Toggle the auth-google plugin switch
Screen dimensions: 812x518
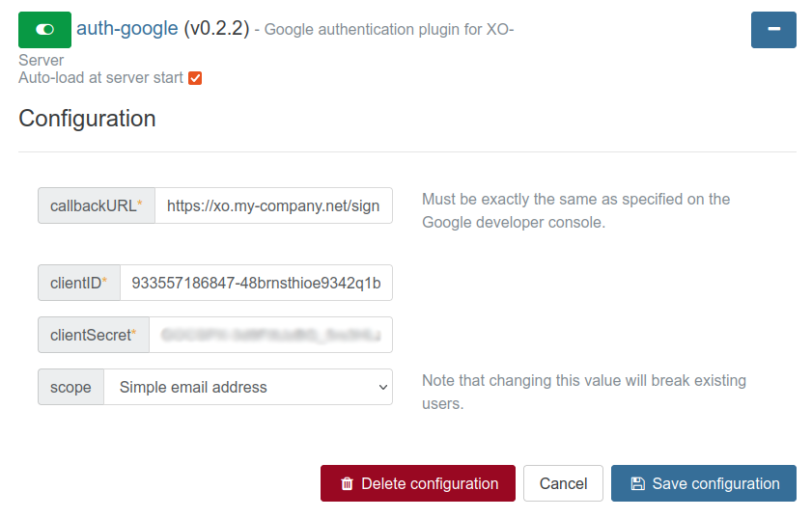pyautogui.click(x=44, y=30)
